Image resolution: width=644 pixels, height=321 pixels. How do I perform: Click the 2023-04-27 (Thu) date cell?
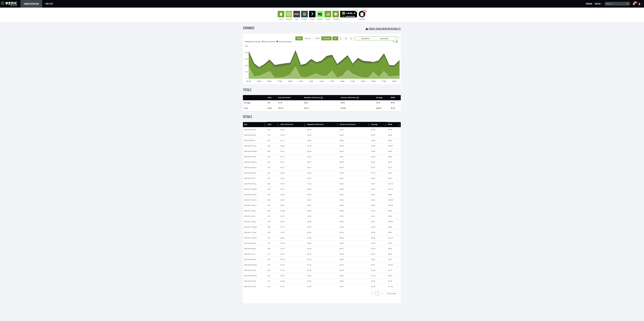(x=250, y=146)
